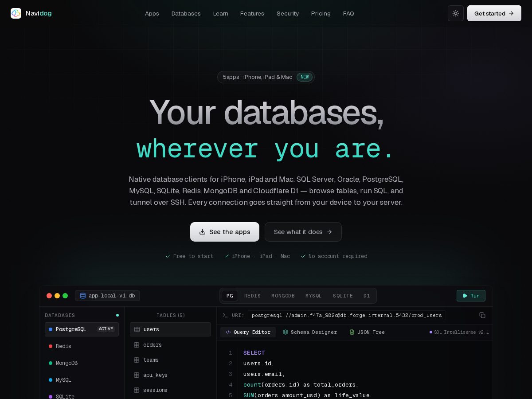Open the Databases nav menu item
Screen dimensions: 532x399
tap(186, 13)
